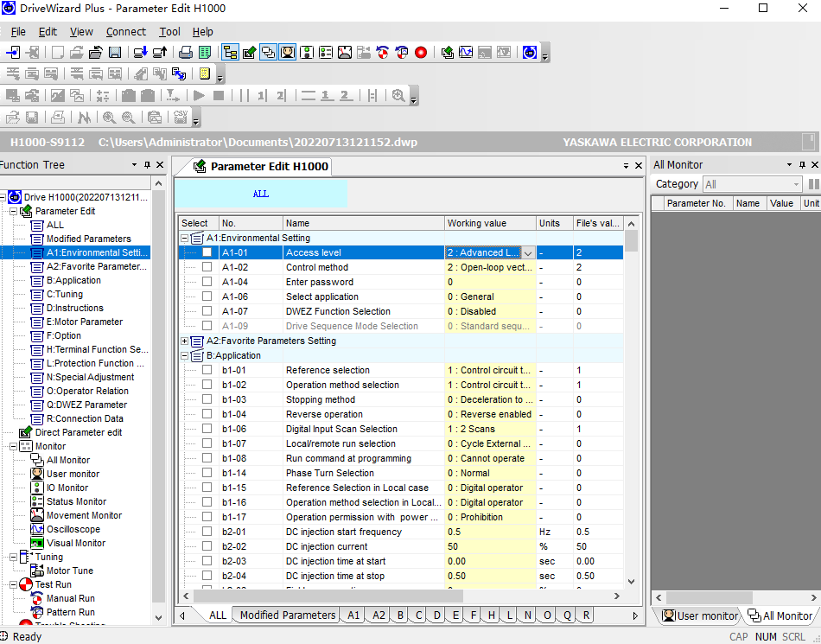
Task: Check the Select box for A1-02
Action: [207, 267]
